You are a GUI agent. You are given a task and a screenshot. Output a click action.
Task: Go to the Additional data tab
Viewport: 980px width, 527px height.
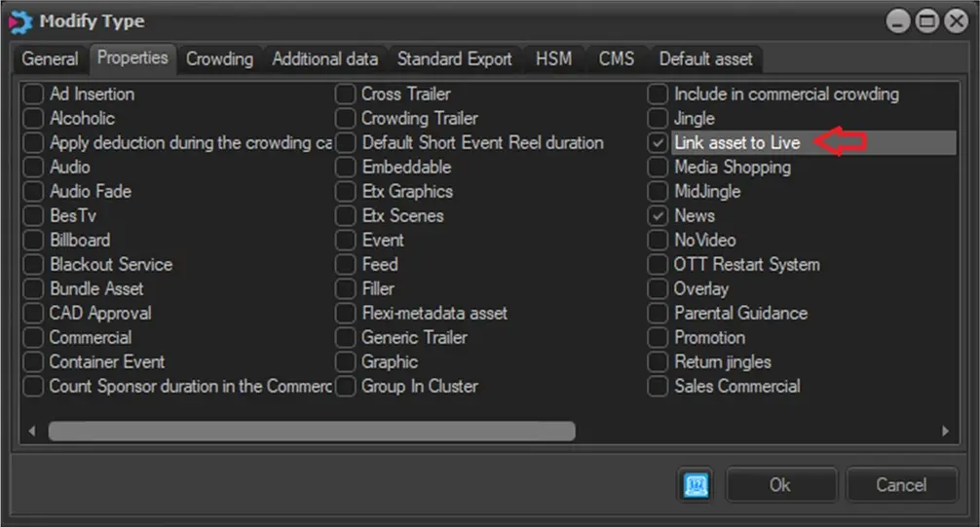pos(324,59)
